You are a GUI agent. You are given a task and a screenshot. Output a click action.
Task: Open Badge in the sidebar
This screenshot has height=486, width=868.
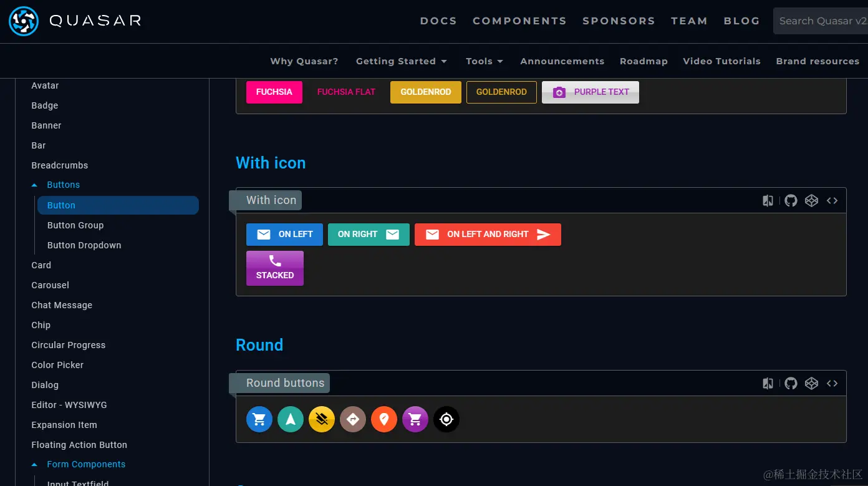click(45, 105)
